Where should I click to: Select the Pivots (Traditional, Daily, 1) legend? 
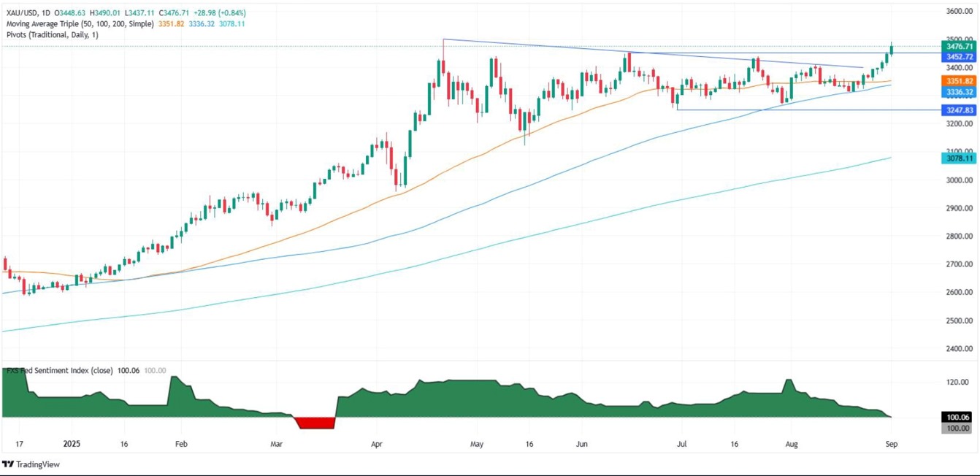coord(51,34)
